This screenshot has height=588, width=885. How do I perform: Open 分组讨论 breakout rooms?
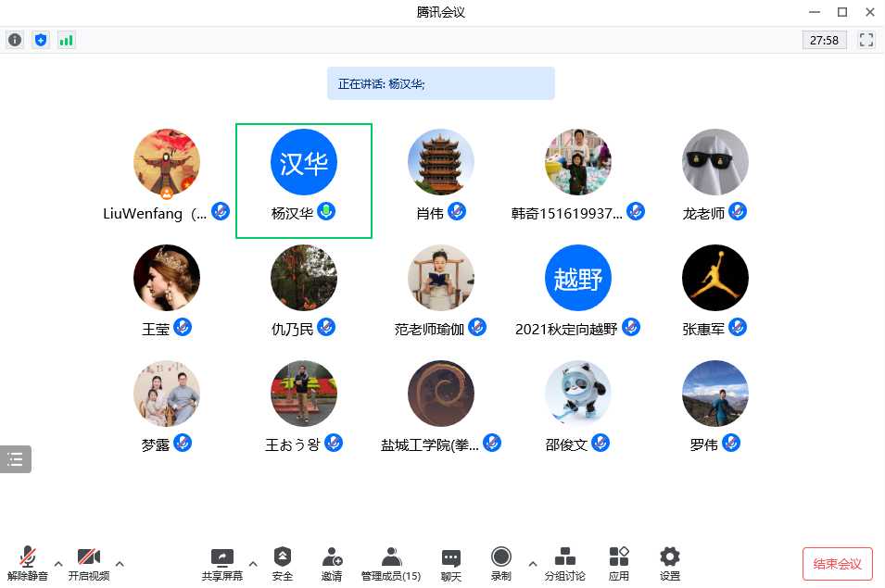[x=564, y=563]
